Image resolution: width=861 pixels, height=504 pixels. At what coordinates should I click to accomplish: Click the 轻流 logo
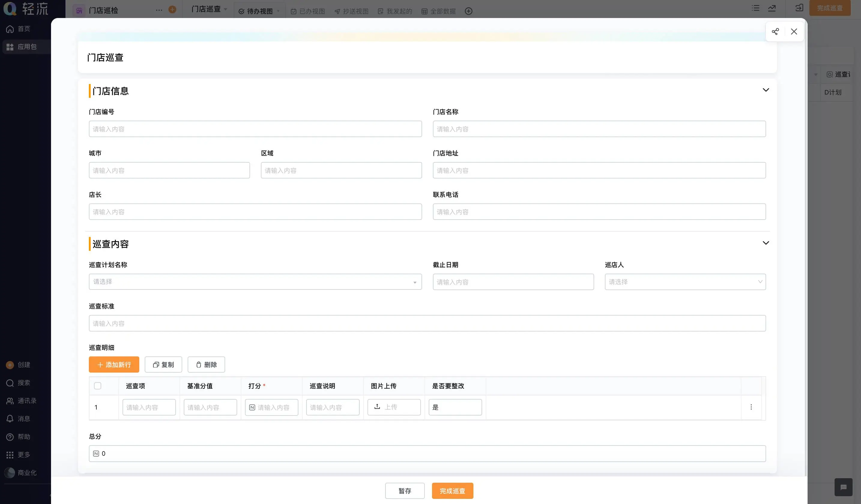26,8
